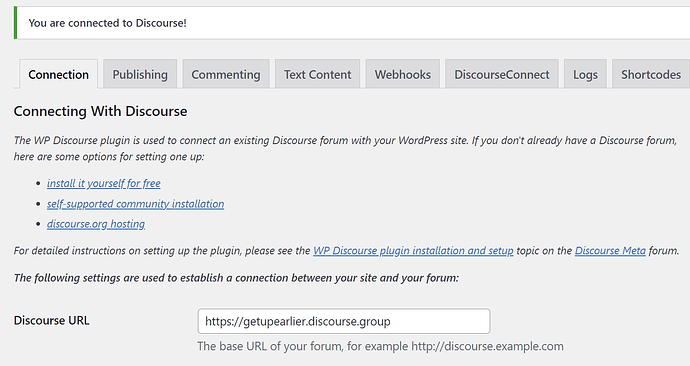The width and height of the screenshot is (690, 366).
Task: Switch to the Publishing tab
Action: pos(140,74)
